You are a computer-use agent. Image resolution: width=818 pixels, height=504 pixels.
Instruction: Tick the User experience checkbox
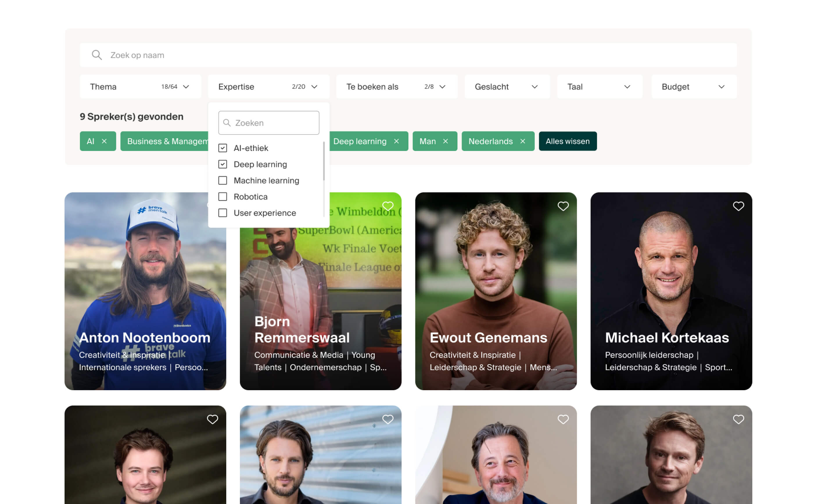click(x=223, y=213)
